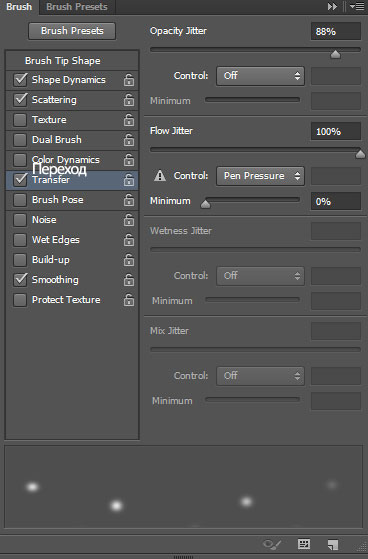Select the Protect Texture label
This screenshot has height=559, width=368.
click(66, 300)
